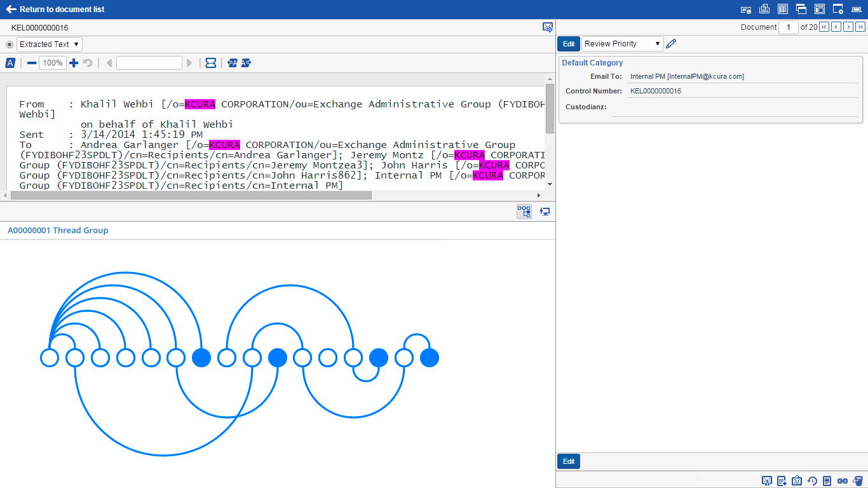
Task: Go to next search hit arrow
Action: click(x=189, y=63)
